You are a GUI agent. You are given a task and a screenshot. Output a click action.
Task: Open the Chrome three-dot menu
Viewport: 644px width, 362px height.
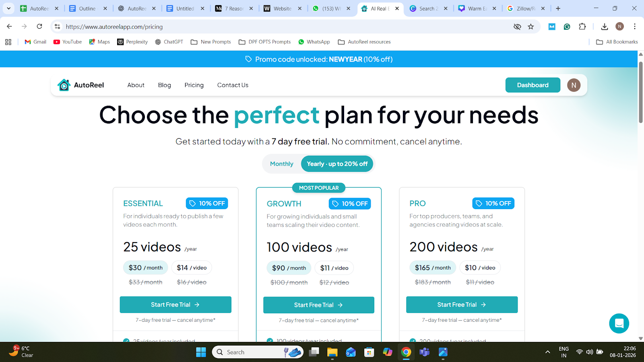point(635,27)
